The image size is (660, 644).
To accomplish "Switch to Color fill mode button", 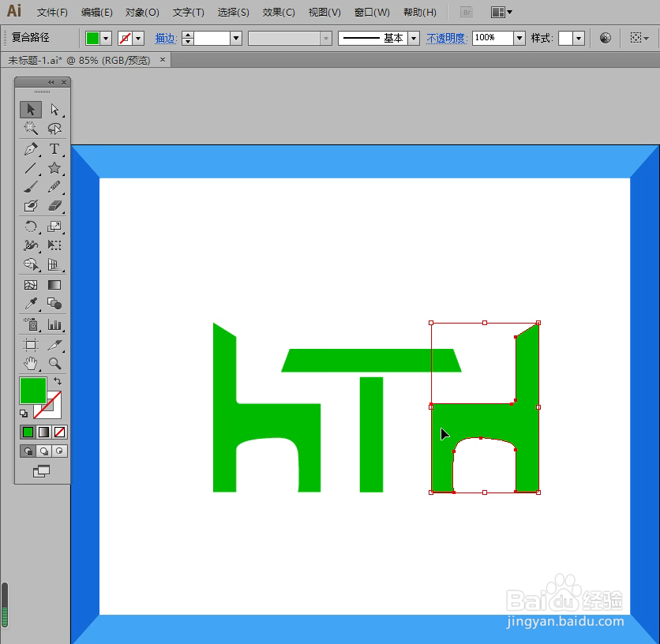I will [x=28, y=432].
